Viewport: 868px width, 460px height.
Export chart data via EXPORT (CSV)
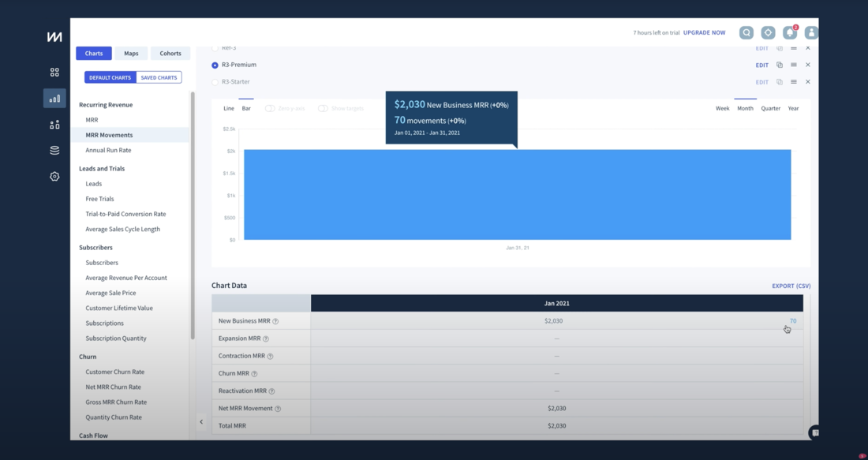[791, 286]
